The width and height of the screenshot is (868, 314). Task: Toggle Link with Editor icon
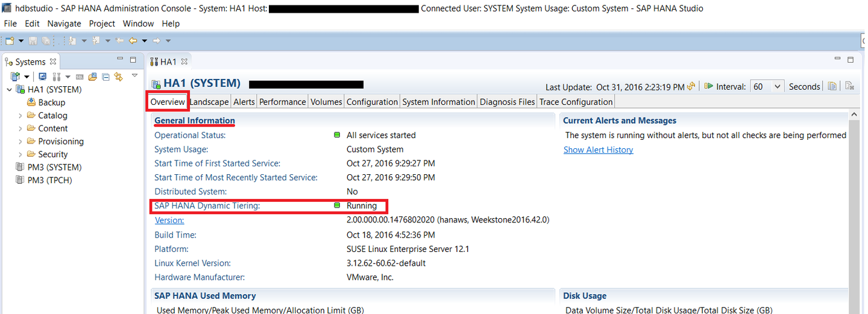pyautogui.click(x=119, y=77)
